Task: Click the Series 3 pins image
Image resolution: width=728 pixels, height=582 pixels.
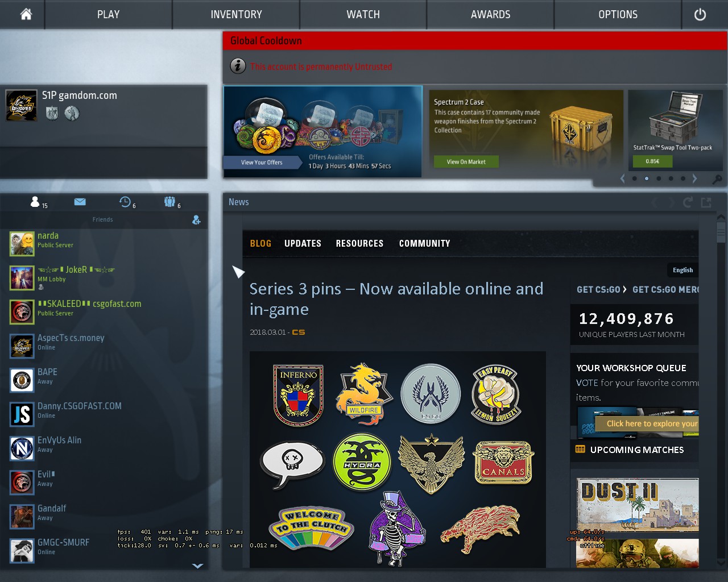Action: (398, 459)
